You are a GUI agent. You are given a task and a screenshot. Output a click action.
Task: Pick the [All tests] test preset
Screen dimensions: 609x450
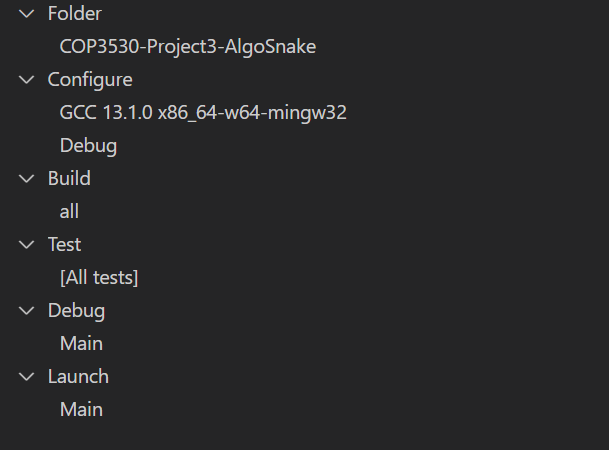click(99, 278)
